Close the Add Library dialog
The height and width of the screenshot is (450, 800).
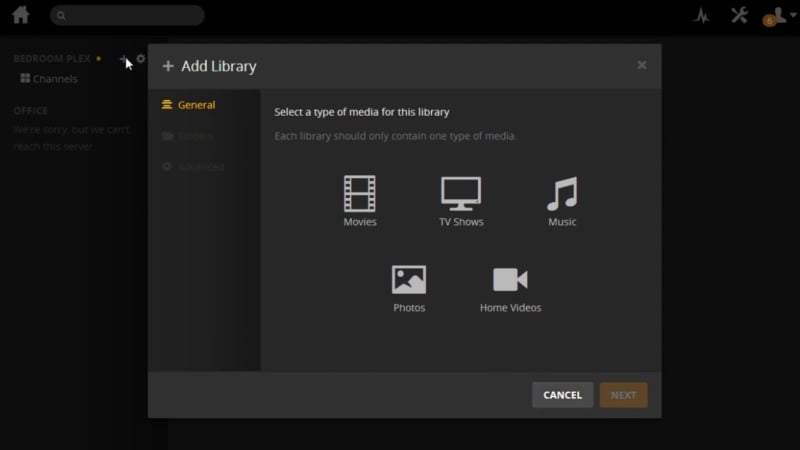coord(641,65)
